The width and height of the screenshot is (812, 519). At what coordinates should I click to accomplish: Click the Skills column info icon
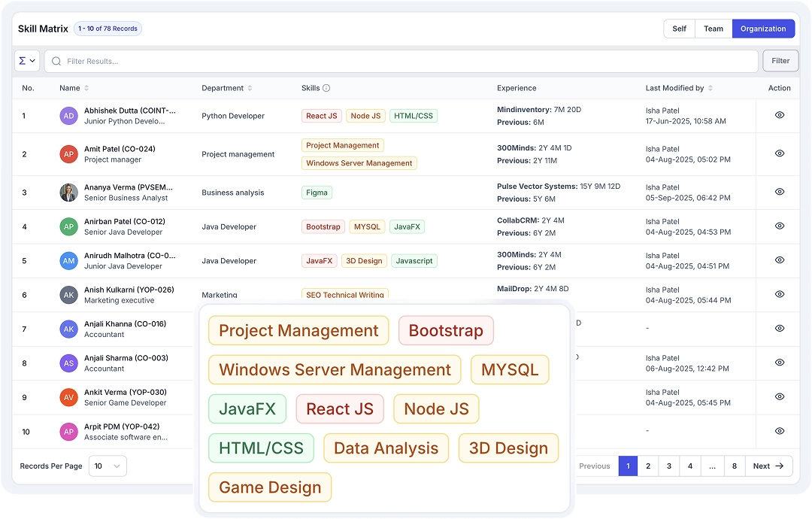(326, 88)
